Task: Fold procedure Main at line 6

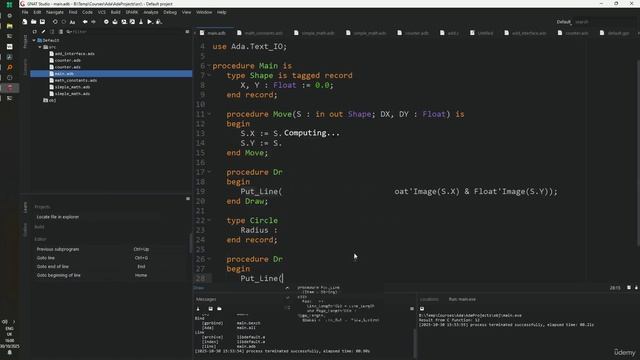Action: coord(209,66)
